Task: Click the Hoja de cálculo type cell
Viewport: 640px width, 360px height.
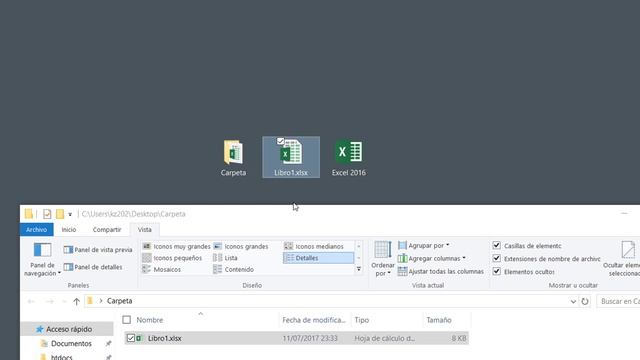Action: (x=384, y=338)
